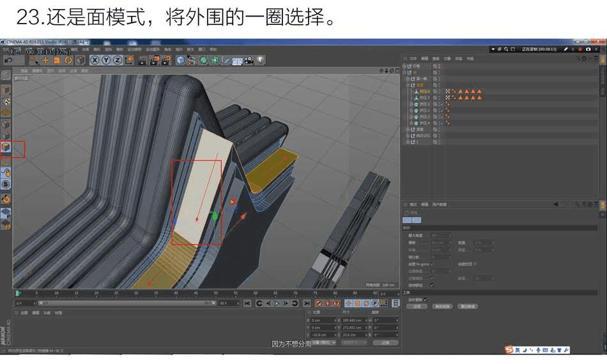Toggle the 创建 N-gons checkbox
The width and height of the screenshot is (607, 364).
432,263
